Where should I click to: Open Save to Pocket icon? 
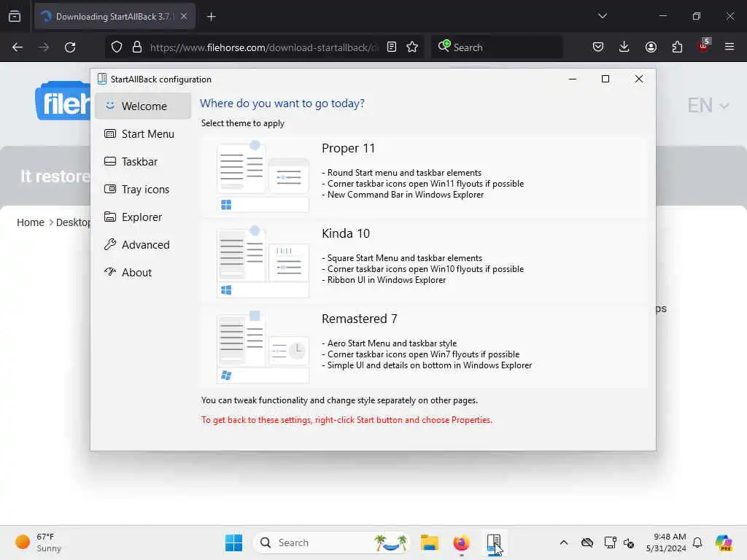point(598,47)
